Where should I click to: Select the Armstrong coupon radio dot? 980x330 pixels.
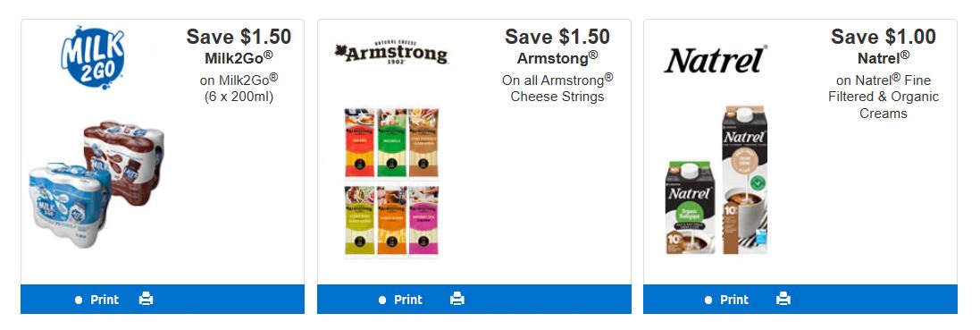click(x=381, y=300)
